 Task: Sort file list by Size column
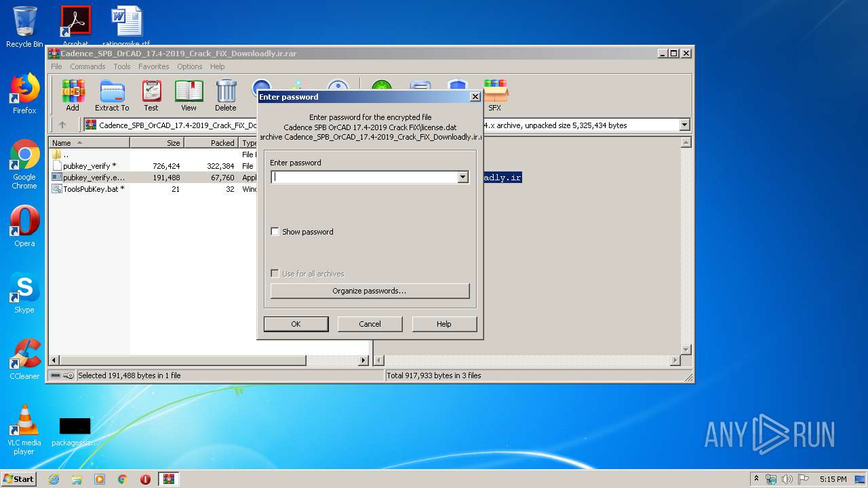pyautogui.click(x=157, y=143)
